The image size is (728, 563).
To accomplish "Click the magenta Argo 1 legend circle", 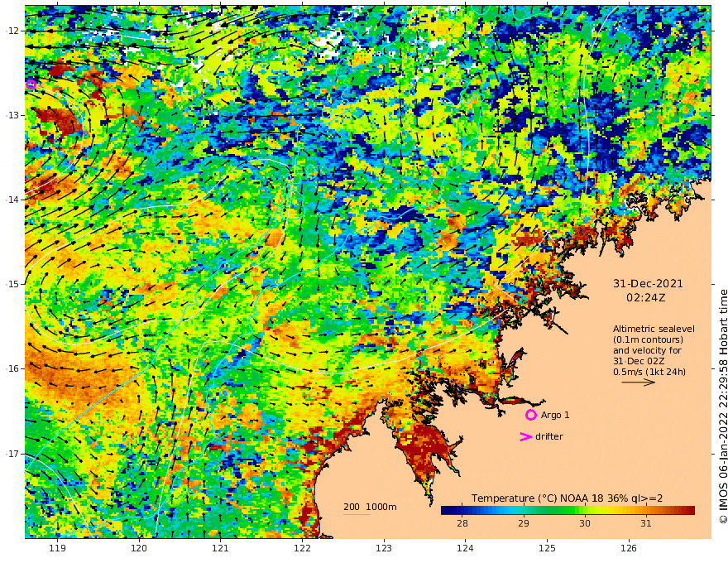I will pos(530,415).
